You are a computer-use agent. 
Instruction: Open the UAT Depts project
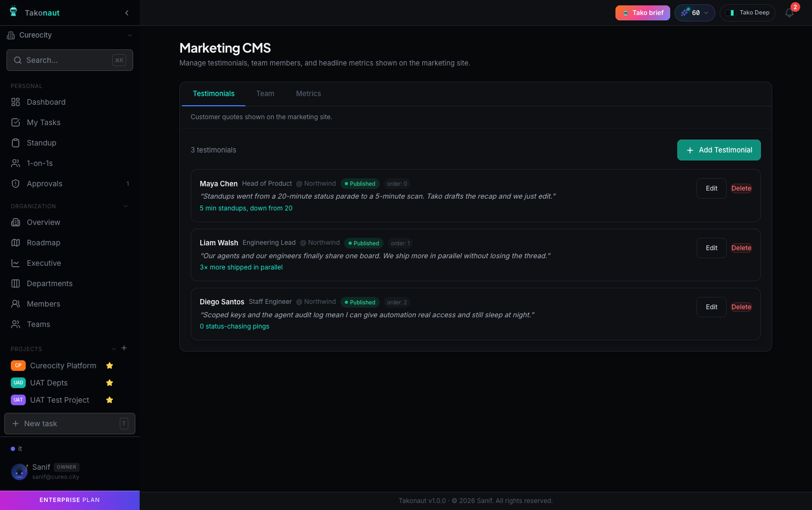pyautogui.click(x=49, y=383)
